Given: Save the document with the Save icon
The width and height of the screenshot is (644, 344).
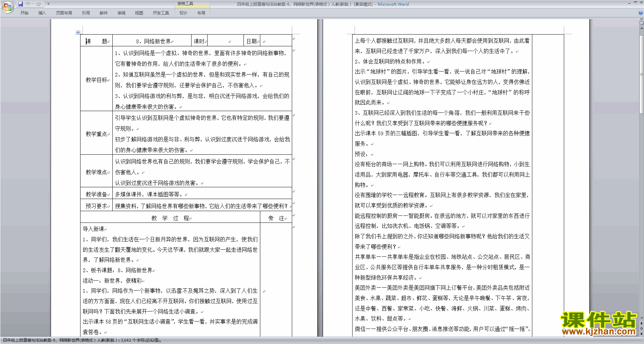Looking at the screenshot, I should point(20,4).
